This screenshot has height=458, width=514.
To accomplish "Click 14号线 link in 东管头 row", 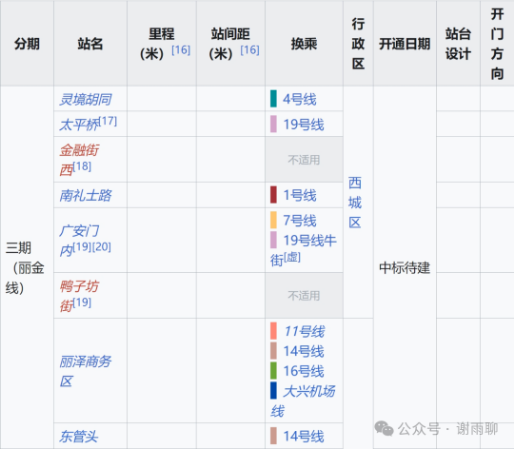I will point(303,436).
